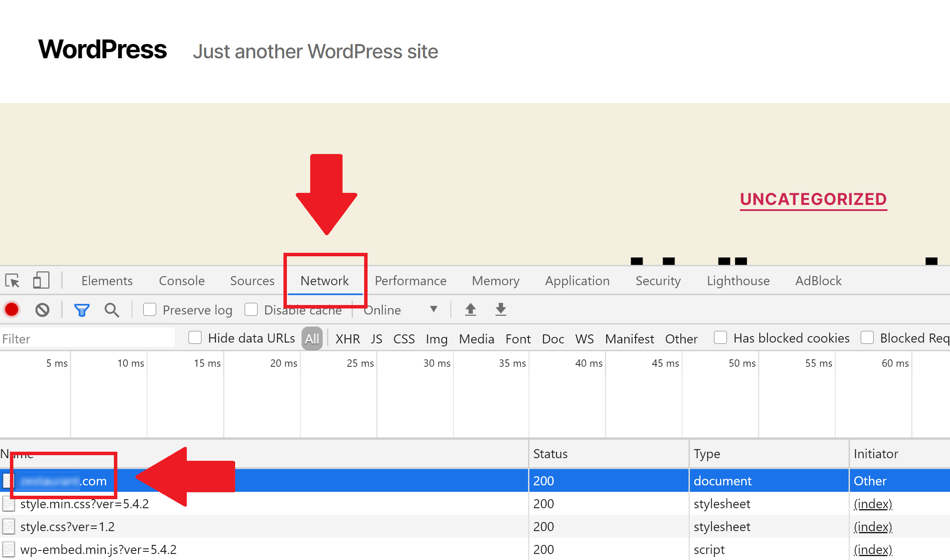This screenshot has height=560, width=950.
Task: Toggle the blue filter funnel icon
Action: click(82, 310)
